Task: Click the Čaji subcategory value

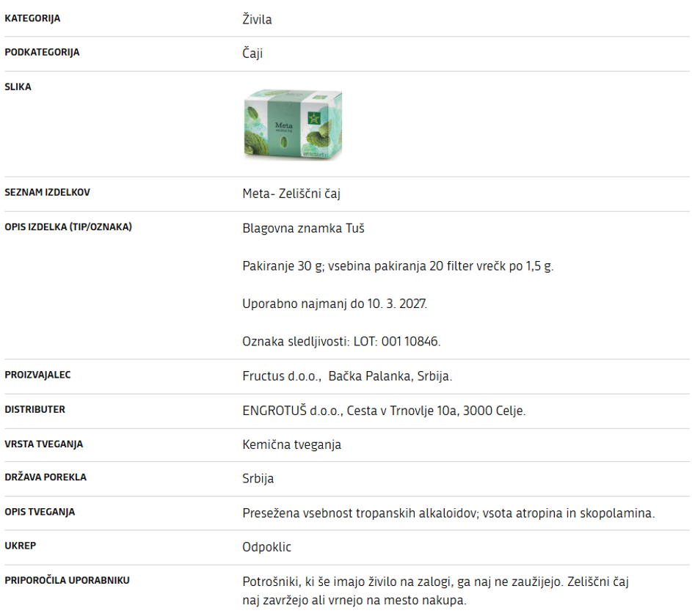Action: 252,54
